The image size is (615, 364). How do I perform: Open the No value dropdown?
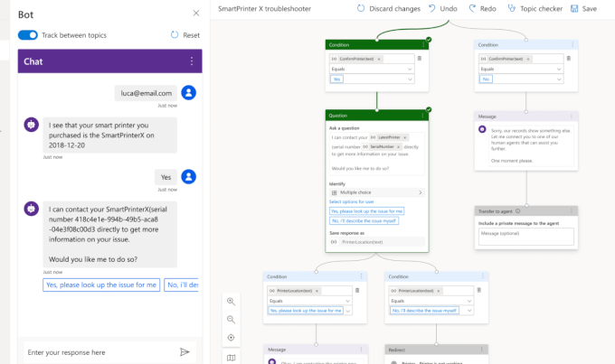click(x=559, y=79)
